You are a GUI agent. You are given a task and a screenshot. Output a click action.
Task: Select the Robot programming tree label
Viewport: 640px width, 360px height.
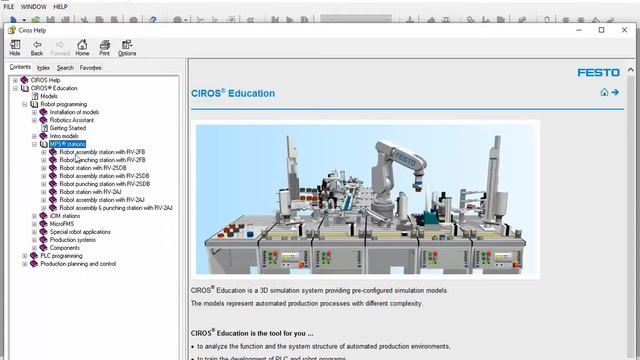tap(64, 104)
